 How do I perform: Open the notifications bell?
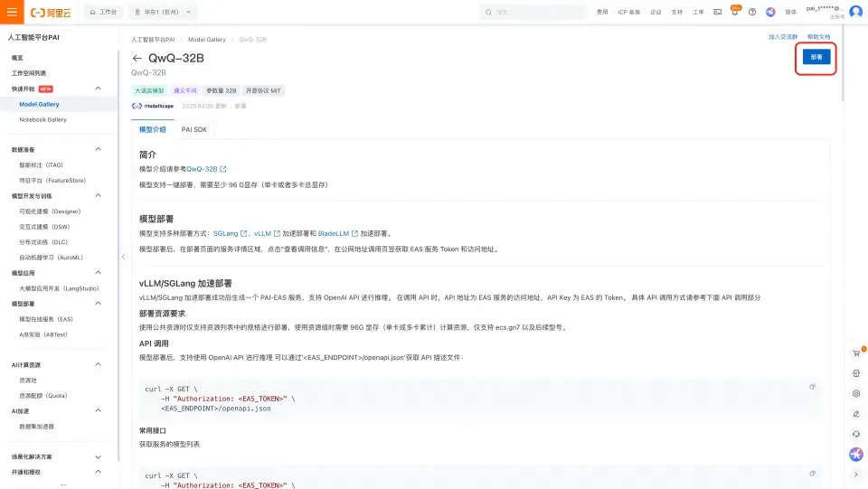pos(734,12)
